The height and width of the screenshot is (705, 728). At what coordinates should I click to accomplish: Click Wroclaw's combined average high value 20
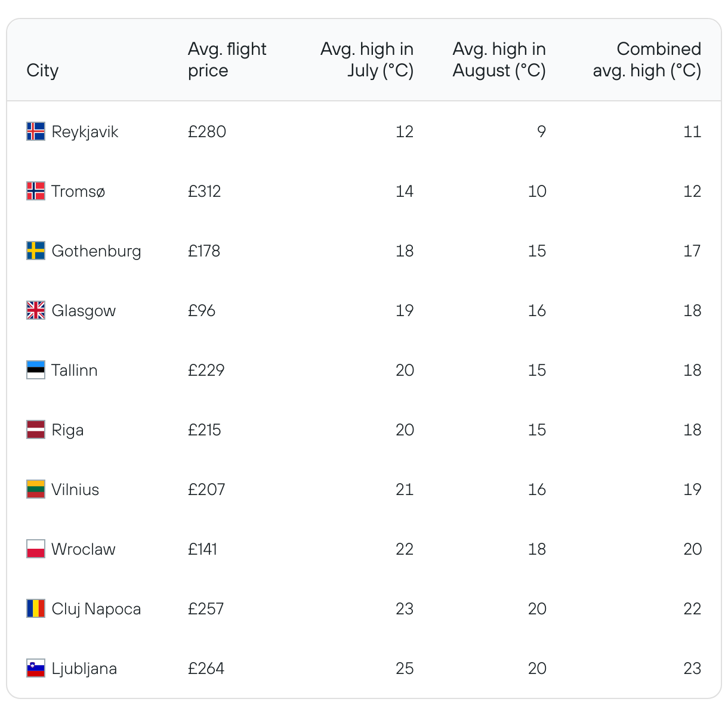pos(692,549)
